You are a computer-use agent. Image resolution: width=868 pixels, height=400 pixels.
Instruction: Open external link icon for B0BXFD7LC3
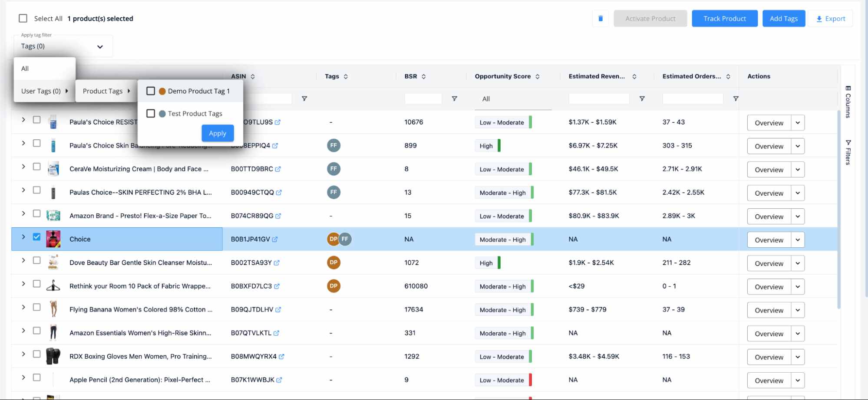pos(277,286)
